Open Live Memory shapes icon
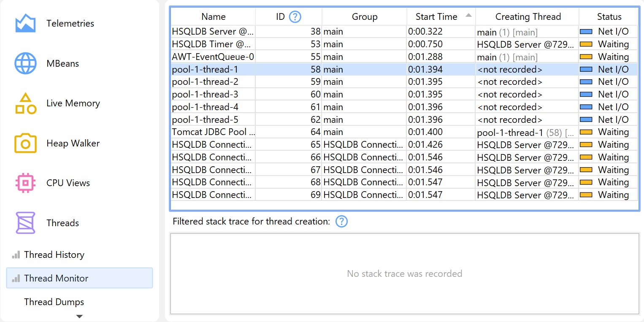Screen dimensions: 644x322 [25, 103]
